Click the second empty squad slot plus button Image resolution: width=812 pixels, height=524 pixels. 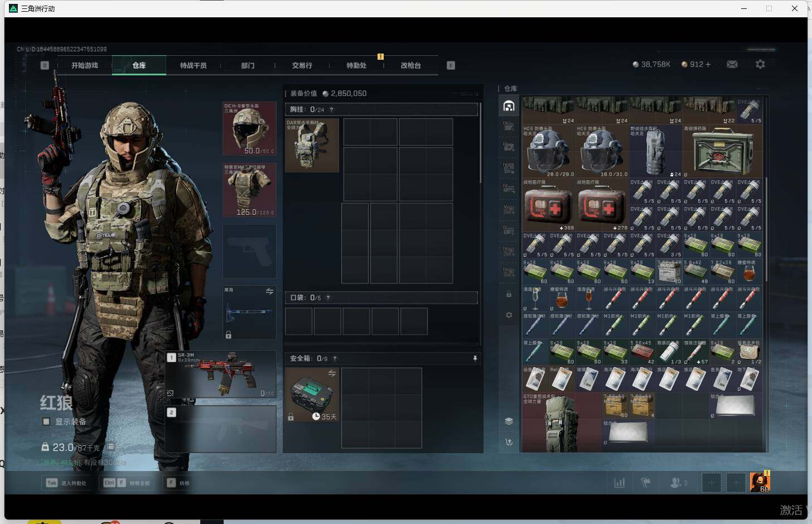[736, 483]
